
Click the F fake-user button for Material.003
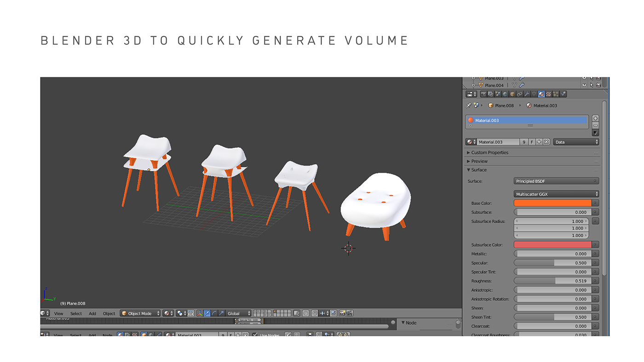click(531, 141)
